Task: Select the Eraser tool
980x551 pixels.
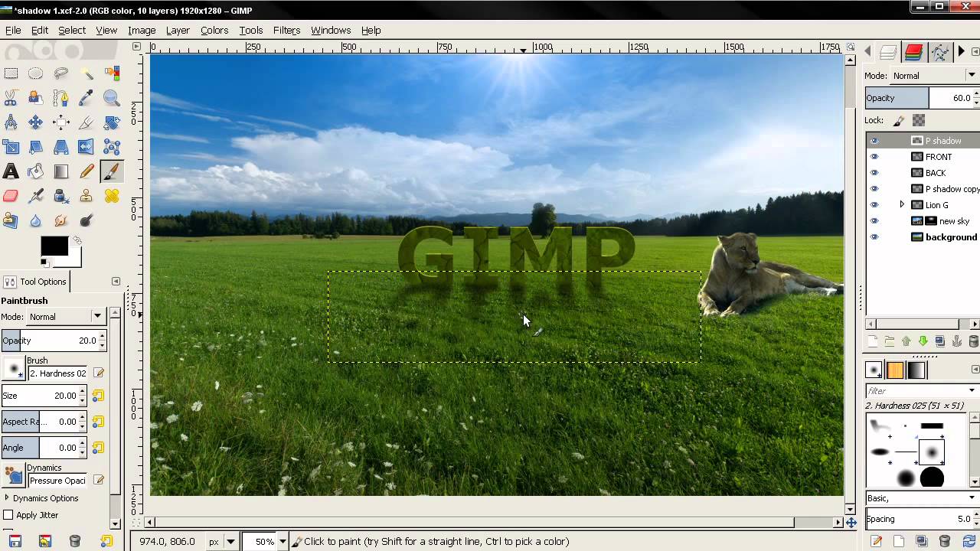Action: [11, 196]
